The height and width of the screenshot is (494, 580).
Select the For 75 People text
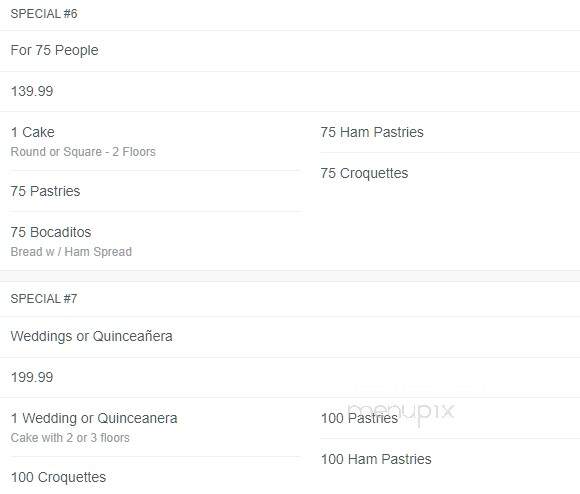pyautogui.click(x=54, y=50)
